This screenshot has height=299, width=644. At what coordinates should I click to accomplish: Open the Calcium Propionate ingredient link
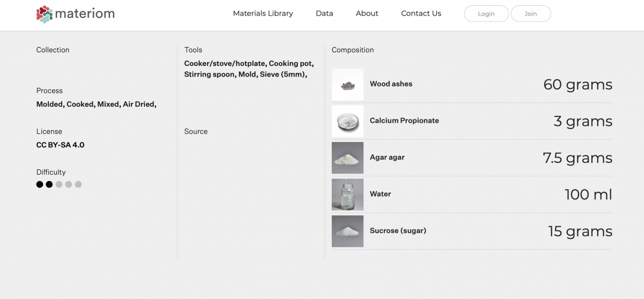coord(404,121)
